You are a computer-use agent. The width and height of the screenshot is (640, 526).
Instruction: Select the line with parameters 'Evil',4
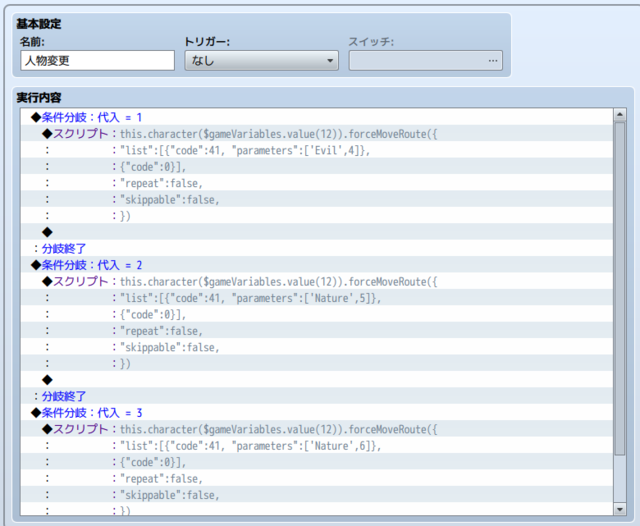pyautogui.click(x=317, y=150)
